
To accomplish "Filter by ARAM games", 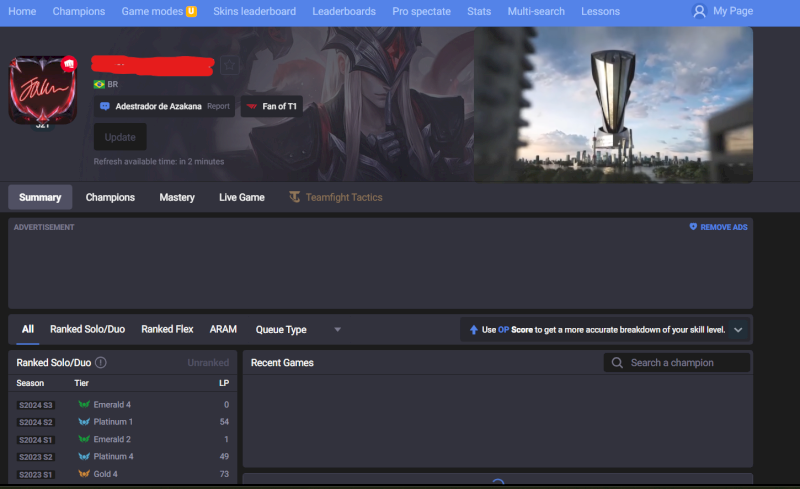I will 223,329.
